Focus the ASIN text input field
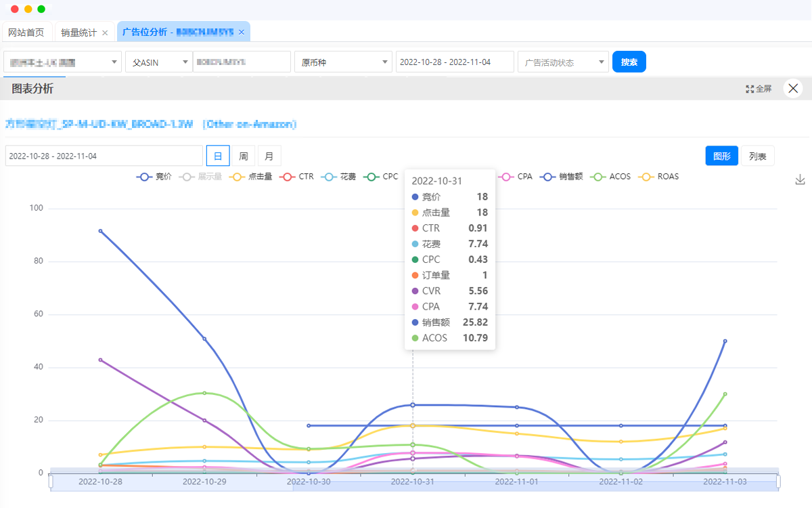 click(242, 62)
